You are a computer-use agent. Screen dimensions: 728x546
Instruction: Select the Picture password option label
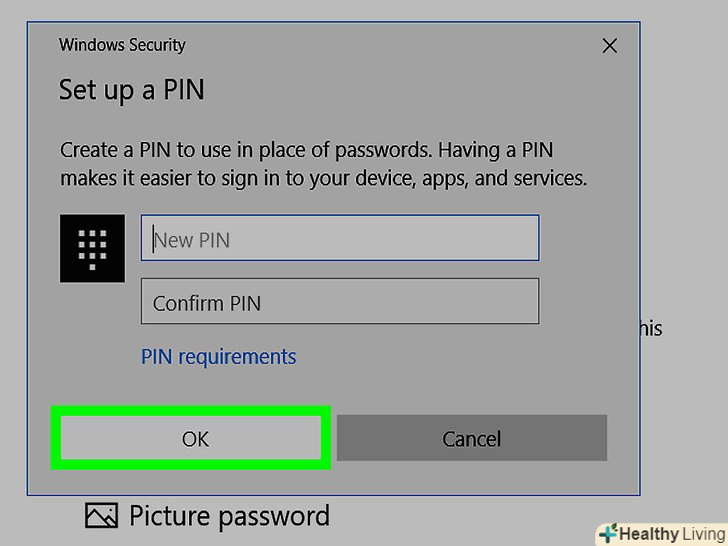click(x=229, y=516)
